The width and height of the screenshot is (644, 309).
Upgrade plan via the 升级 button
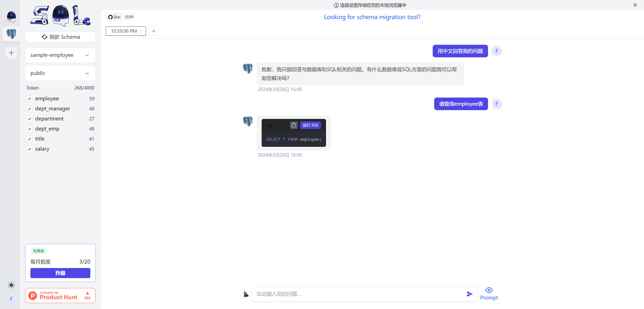(x=60, y=273)
